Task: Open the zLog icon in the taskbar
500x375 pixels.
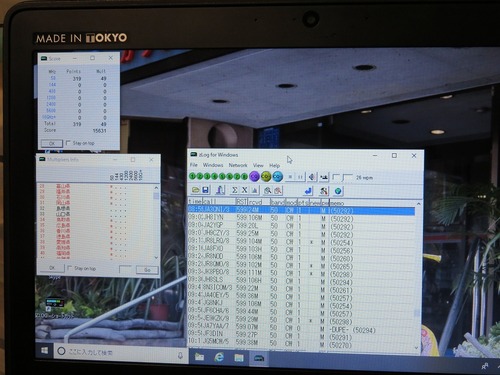Action: (259, 358)
